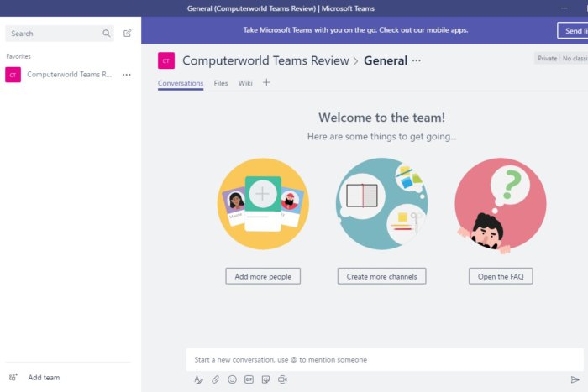The image size is (588, 392).
Task: Click the Open the FAQ button
Action: [x=501, y=276]
